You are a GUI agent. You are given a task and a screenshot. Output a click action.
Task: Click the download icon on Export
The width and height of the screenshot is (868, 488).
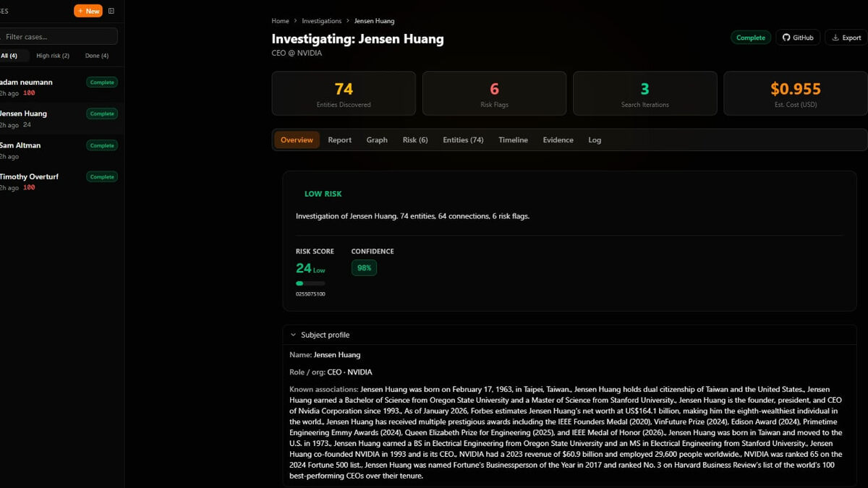pyautogui.click(x=835, y=38)
